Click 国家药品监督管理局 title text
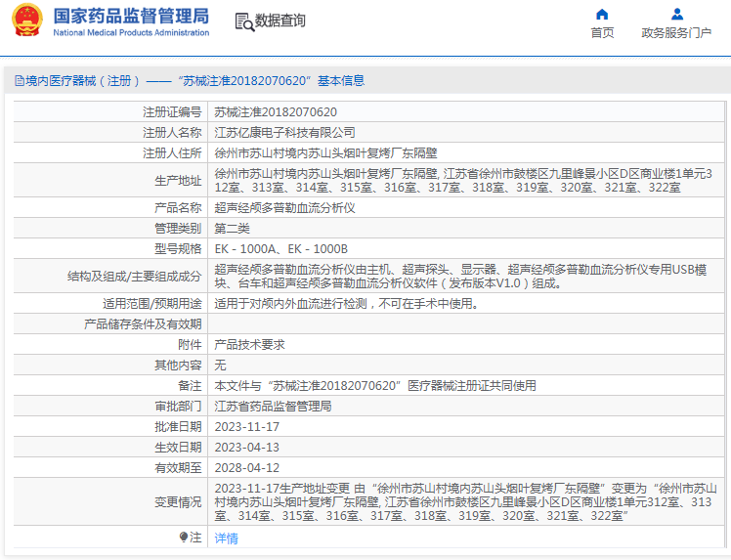Viewport: 731px width, 560px height. (131, 16)
